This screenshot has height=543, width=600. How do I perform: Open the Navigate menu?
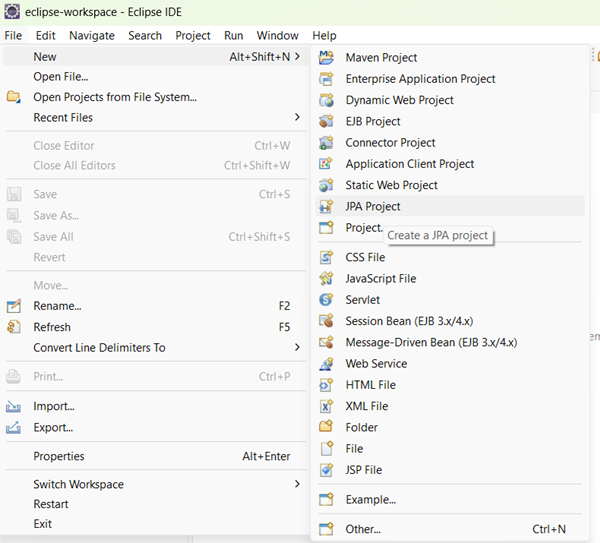[92, 35]
